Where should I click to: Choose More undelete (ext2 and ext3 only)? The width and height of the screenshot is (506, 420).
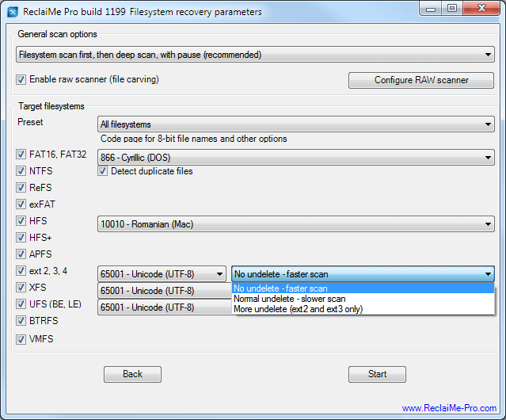[x=298, y=309]
